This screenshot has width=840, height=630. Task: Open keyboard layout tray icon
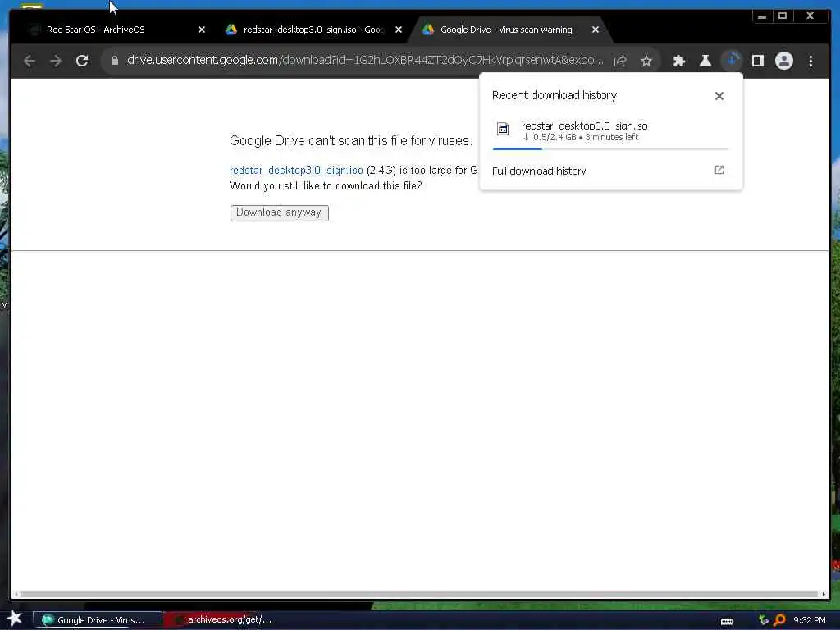(x=727, y=621)
